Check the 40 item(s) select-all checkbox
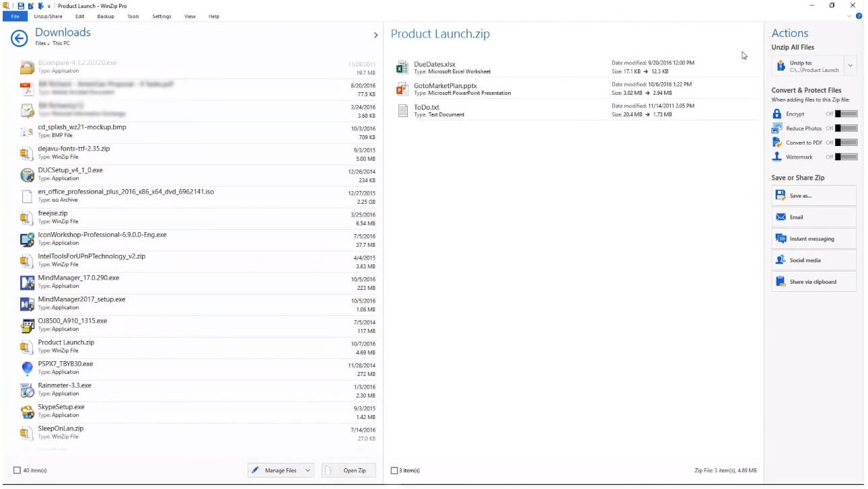 [x=17, y=471]
